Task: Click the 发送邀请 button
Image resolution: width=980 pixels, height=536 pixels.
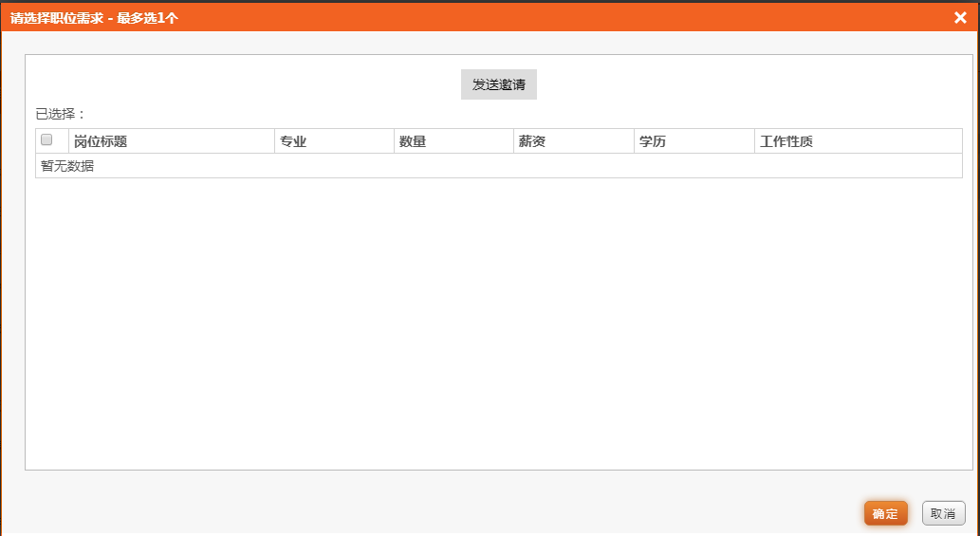Action: [499, 84]
